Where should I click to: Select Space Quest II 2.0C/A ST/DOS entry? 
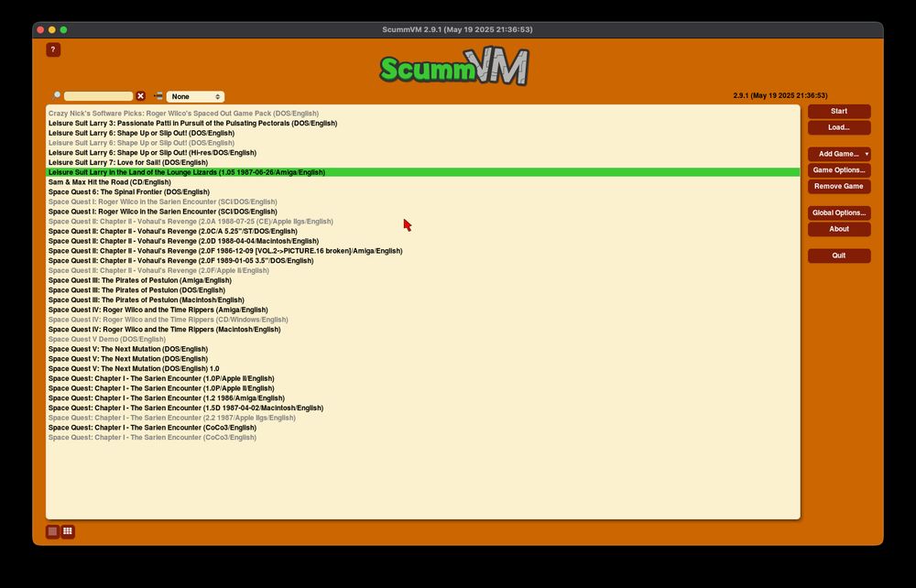(423, 231)
